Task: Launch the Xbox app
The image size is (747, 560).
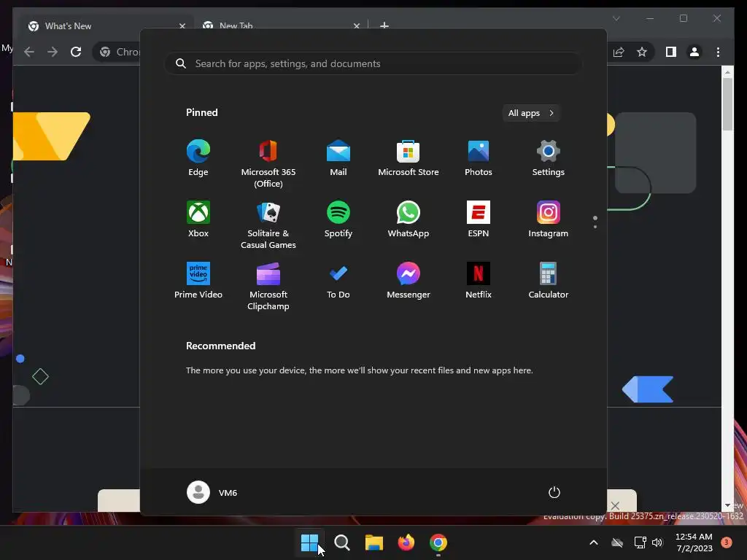Action: (198, 219)
